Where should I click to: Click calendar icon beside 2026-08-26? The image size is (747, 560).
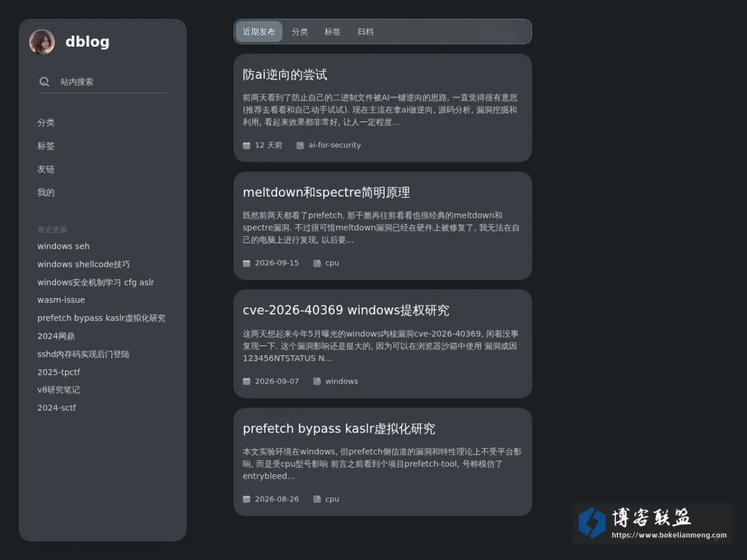tap(247, 499)
